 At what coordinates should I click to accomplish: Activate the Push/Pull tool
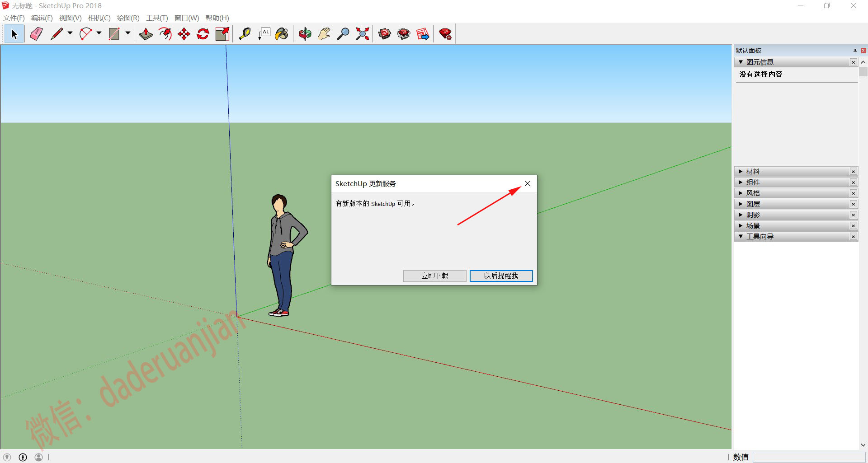coord(146,34)
